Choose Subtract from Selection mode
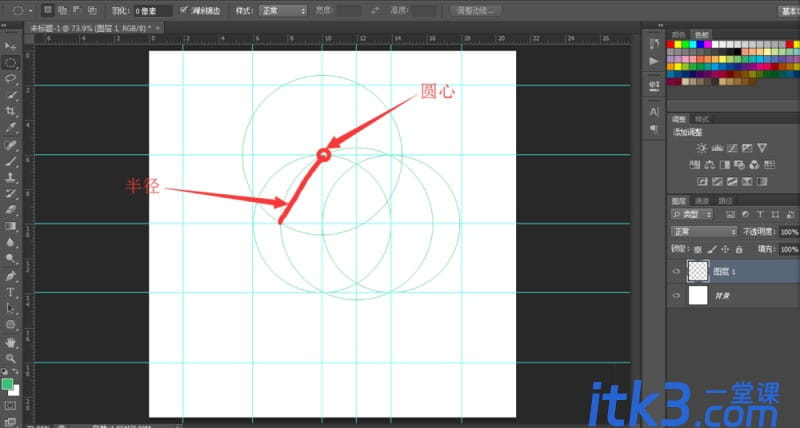This screenshot has height=428, width=800. point(77,10)
